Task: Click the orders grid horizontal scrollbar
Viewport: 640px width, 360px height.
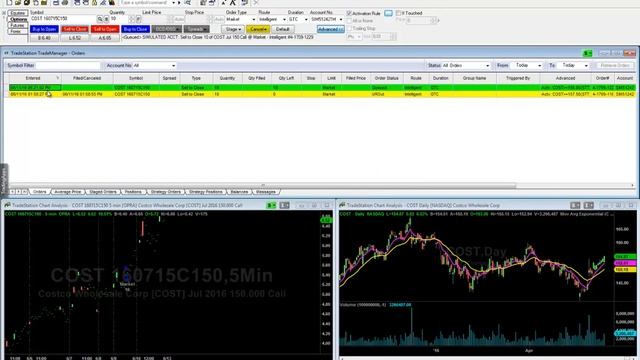Action: tap(263, 186)
